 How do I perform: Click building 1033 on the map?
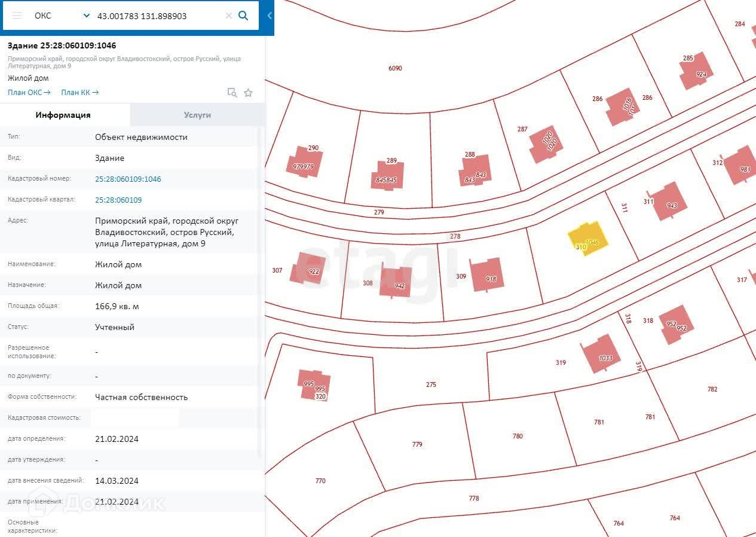(x=601, y=353)
